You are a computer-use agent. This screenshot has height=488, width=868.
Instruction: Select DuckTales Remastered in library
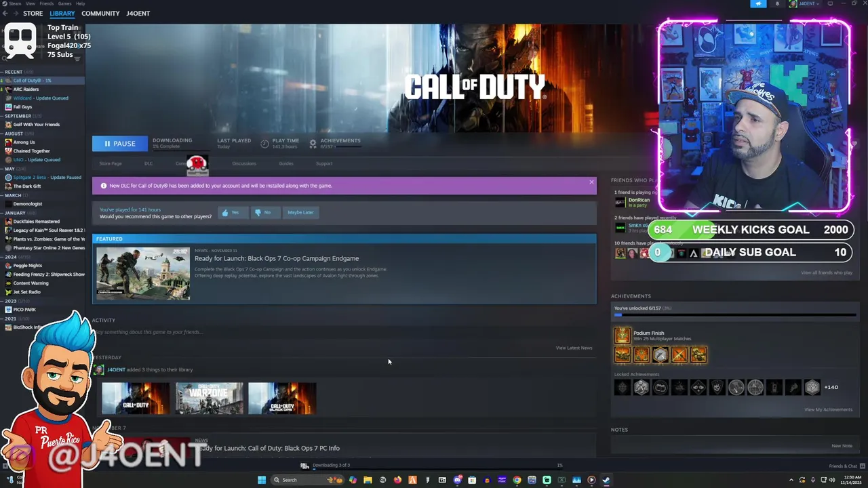click(x=43, y=222)
